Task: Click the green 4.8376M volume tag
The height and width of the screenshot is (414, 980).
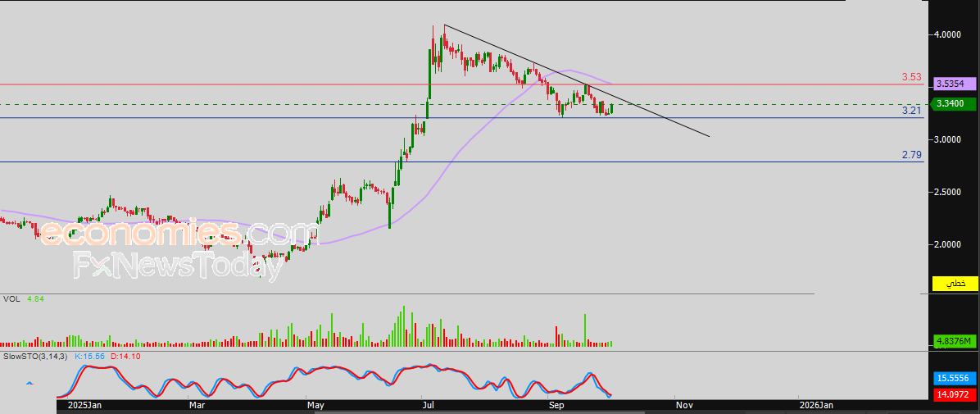Action: point(955,341)
